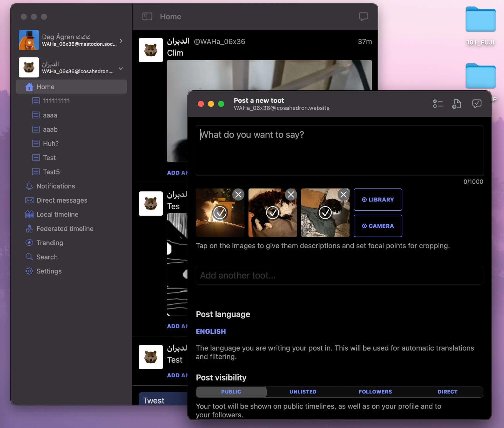Open the poll options checklist icon
Image resolution: width=504 pixels, height=428 pixels.
tap(438, 104)
